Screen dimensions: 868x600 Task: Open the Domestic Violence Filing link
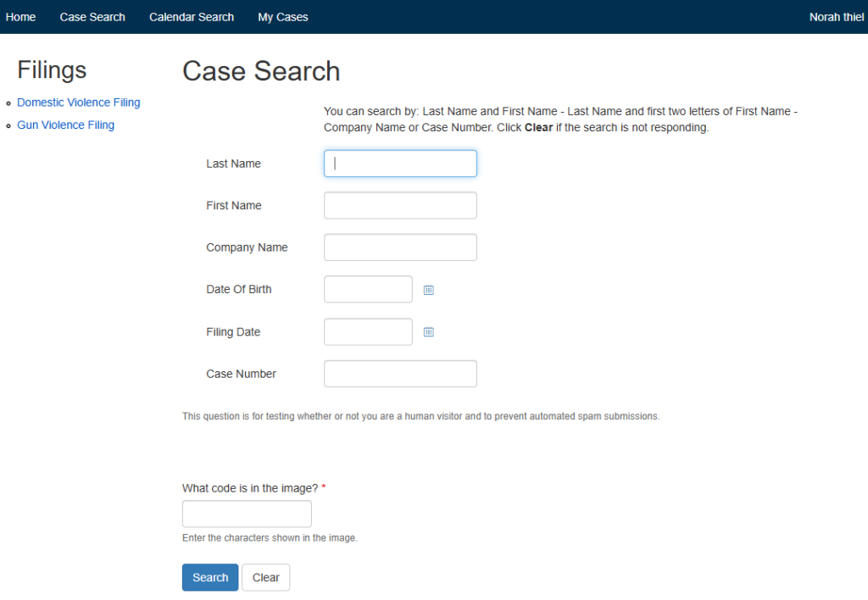pos(79,103)
